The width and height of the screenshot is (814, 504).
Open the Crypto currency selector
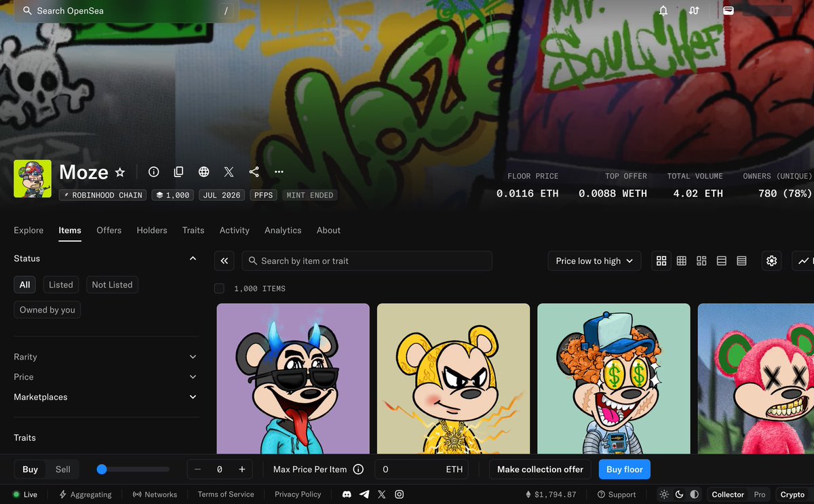click(792, 495)
